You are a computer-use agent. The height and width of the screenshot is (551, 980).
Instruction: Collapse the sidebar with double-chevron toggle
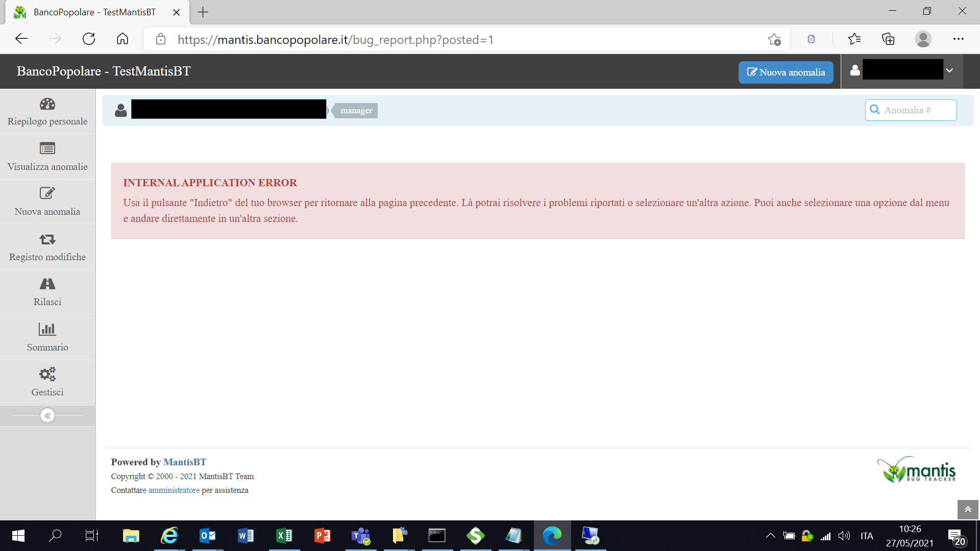point(47,416)
